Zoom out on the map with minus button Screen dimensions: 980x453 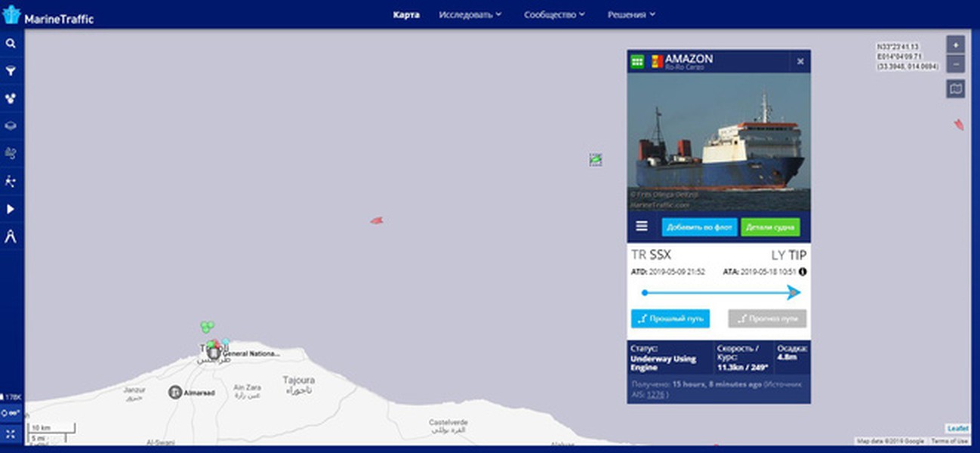(955, 63)
